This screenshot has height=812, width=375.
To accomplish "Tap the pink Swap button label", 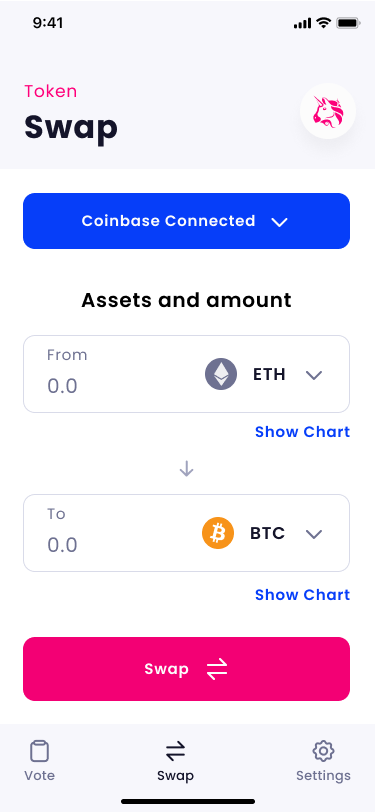I will click(166, 669).
